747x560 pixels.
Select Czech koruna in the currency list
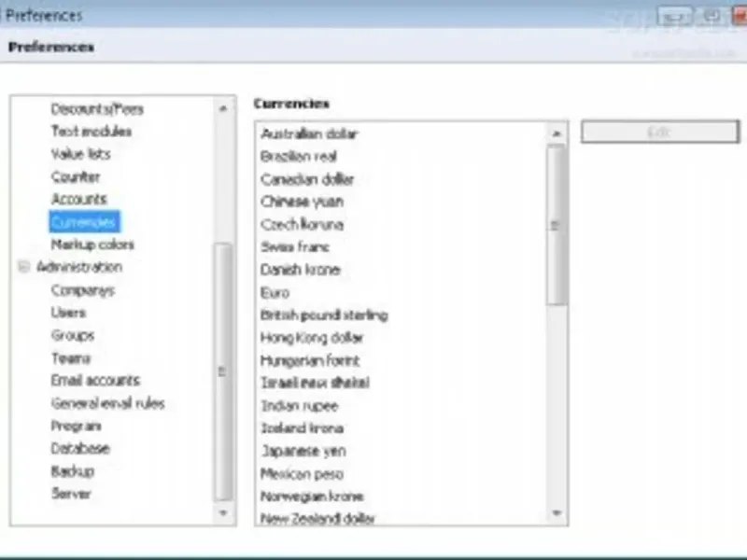302,224
